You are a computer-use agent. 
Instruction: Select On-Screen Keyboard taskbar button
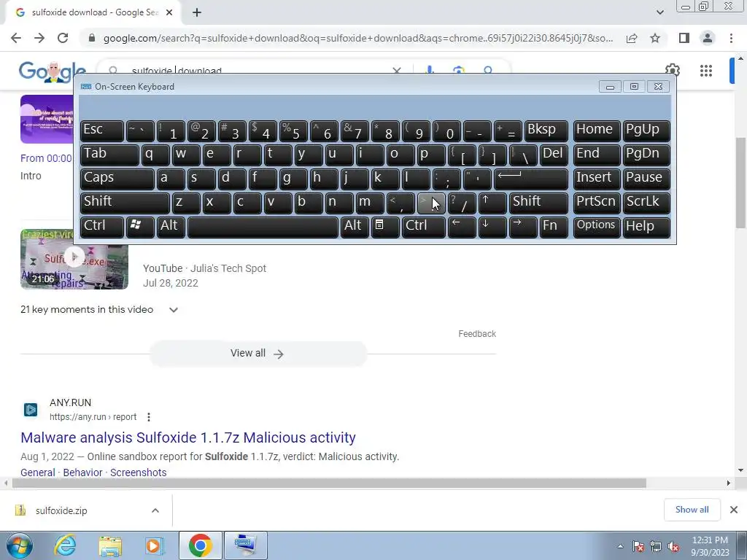[245, 545]
